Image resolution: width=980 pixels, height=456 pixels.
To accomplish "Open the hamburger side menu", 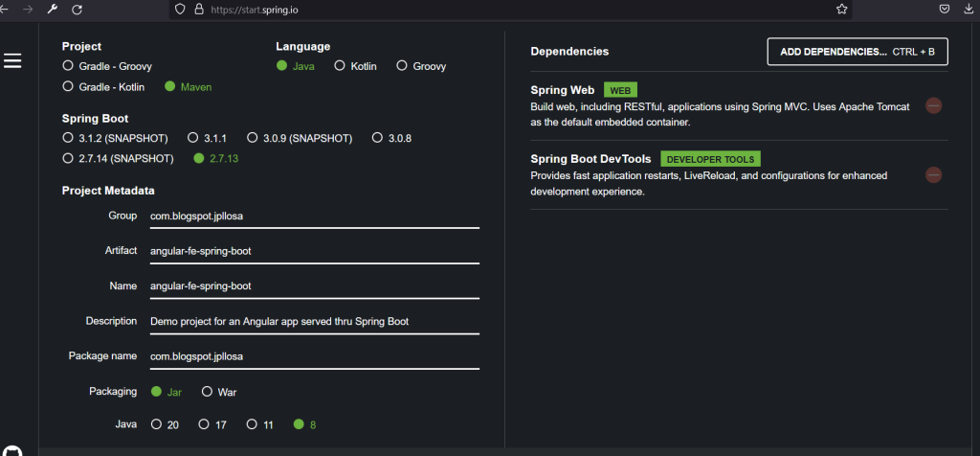I will (x=12, y=60).
